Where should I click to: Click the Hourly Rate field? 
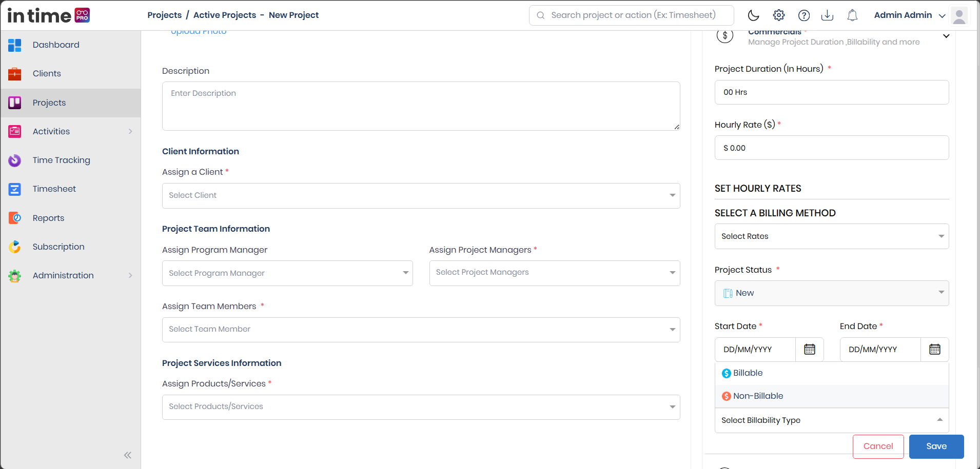tap(832, 148)
